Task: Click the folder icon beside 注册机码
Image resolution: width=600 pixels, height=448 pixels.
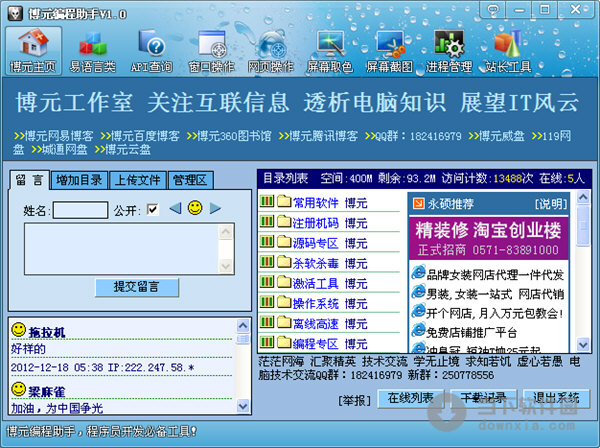Action: (284, 221)
